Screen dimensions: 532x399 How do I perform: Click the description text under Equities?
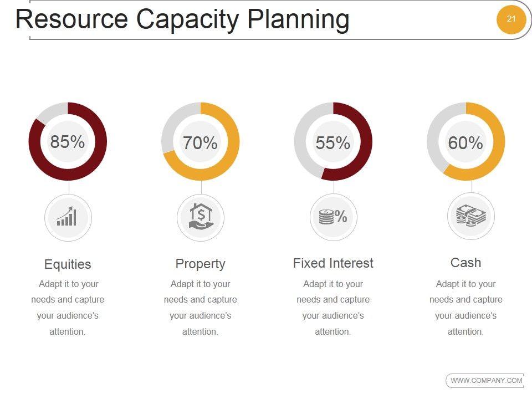[68, 308]
